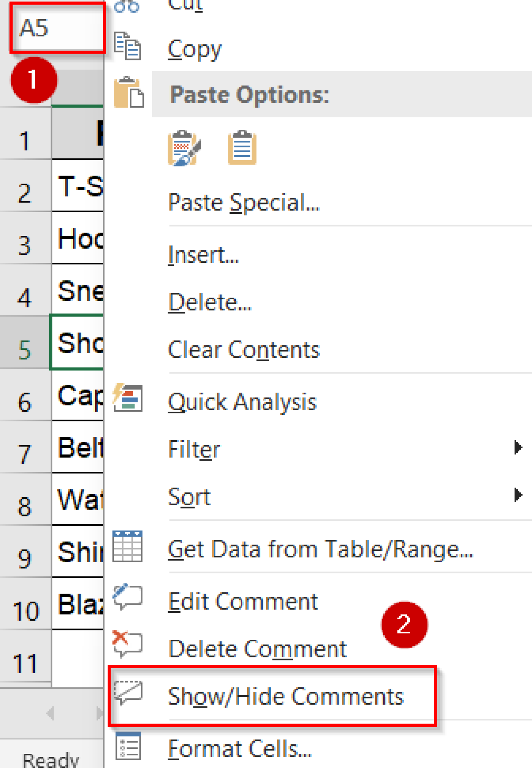Click the Paste Options clipboard icon
532x768 pixels.
(129, 94)
